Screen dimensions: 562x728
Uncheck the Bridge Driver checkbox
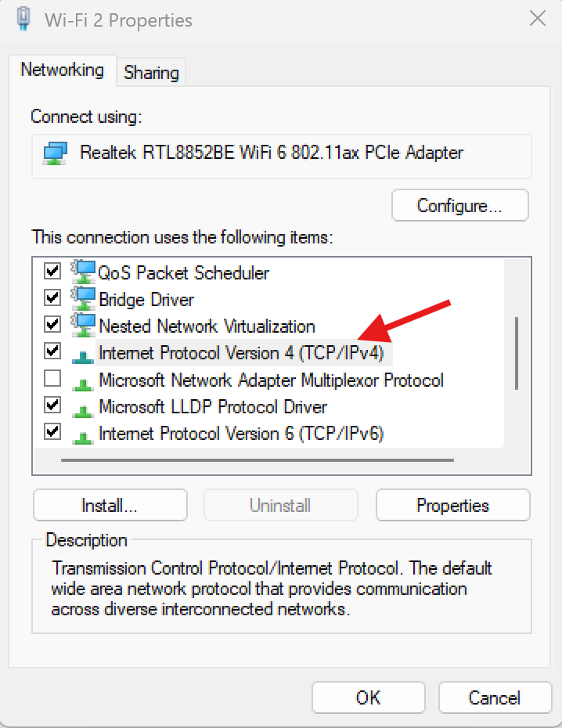point(52,298)
